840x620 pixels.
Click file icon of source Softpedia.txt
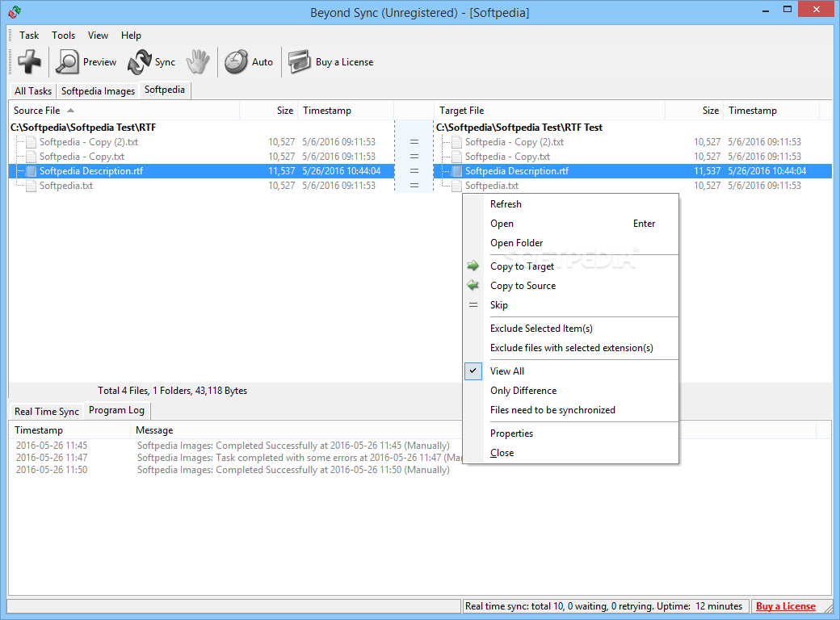(31, 185)
